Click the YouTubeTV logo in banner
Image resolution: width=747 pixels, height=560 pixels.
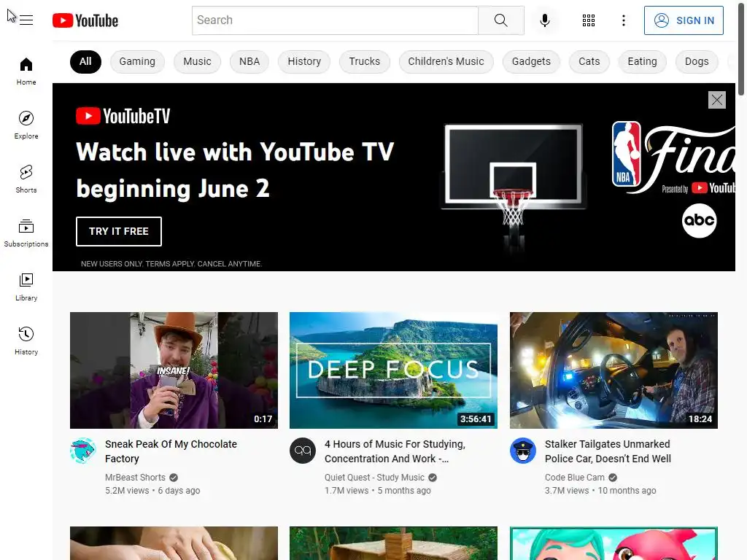[123, 116]
